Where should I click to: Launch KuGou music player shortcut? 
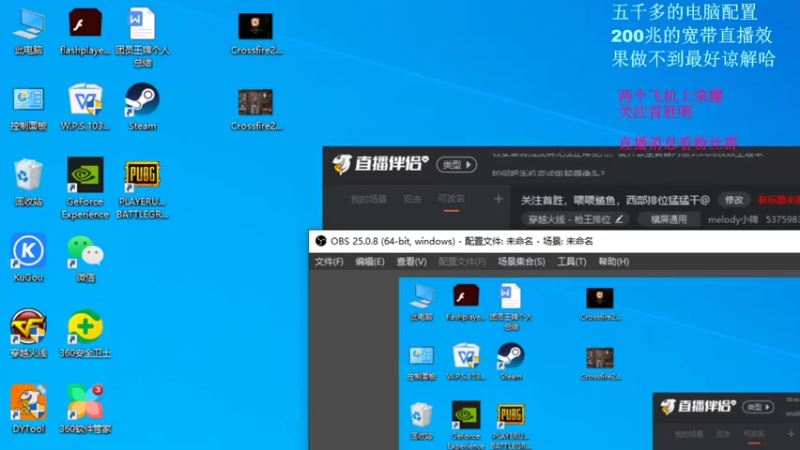click(x=29, y=258)
